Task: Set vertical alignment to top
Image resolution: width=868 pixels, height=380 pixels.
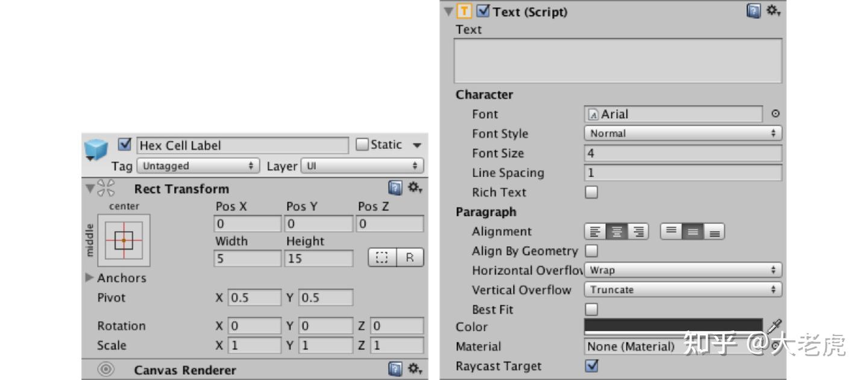Action: (671, 232)
